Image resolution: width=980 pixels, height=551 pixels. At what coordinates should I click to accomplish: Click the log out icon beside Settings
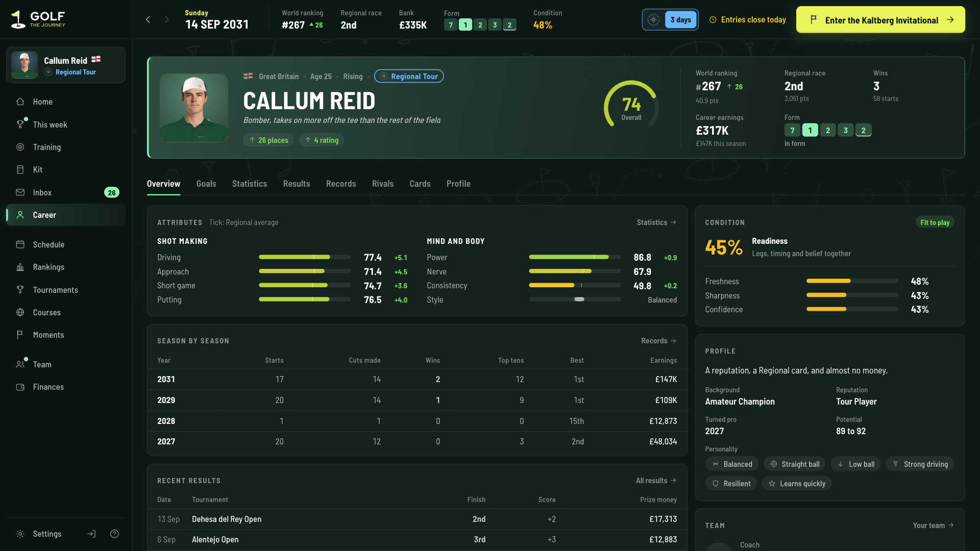coord(91,534)
